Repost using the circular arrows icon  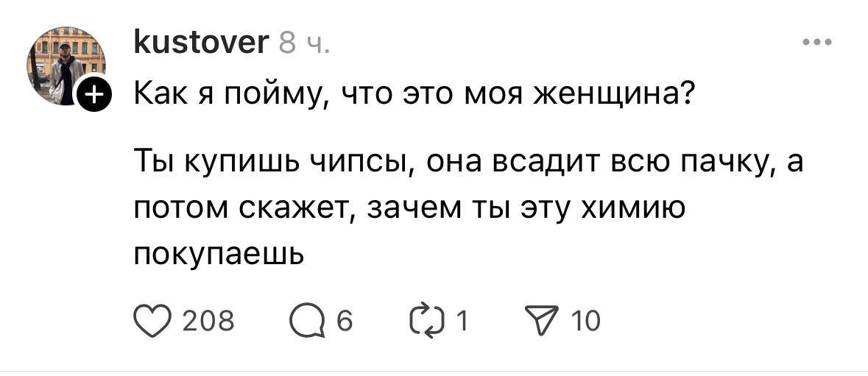coord(432,320)
